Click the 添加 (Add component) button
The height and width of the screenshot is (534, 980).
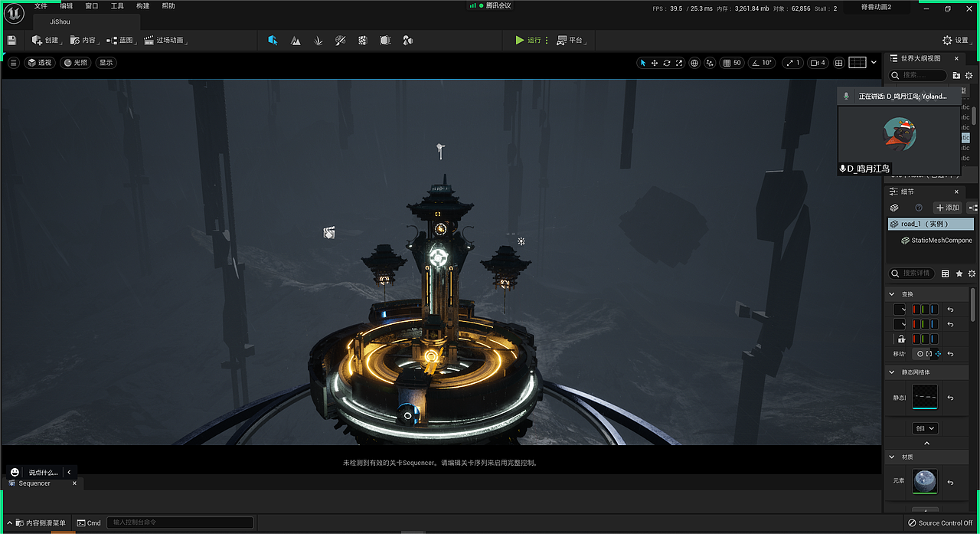pos(947,208)
